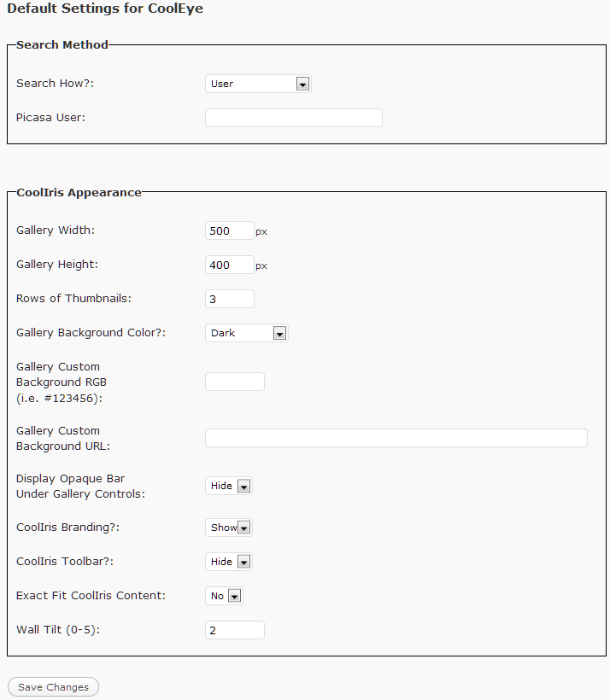
Task: Click the Gallery Width input field
Action: [230, 230]
